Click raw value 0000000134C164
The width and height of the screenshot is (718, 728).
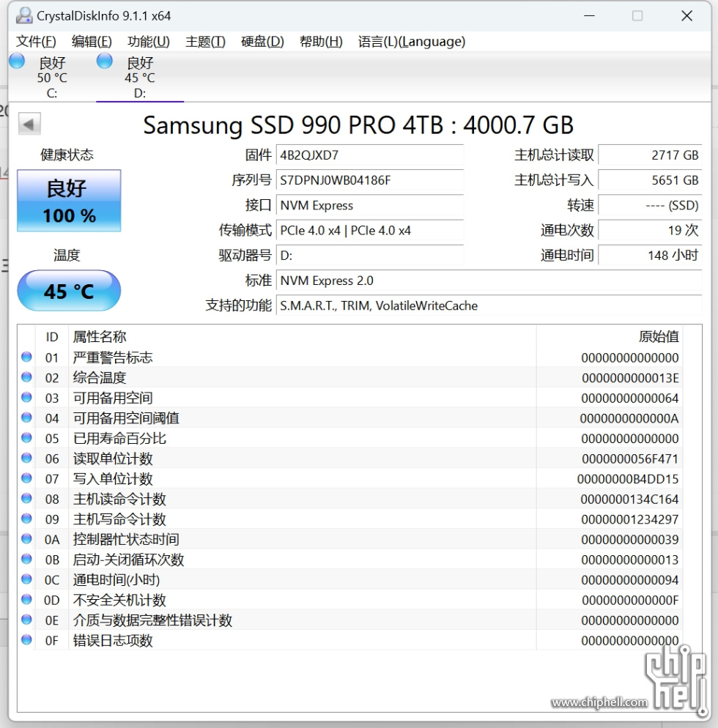point(629,499)
